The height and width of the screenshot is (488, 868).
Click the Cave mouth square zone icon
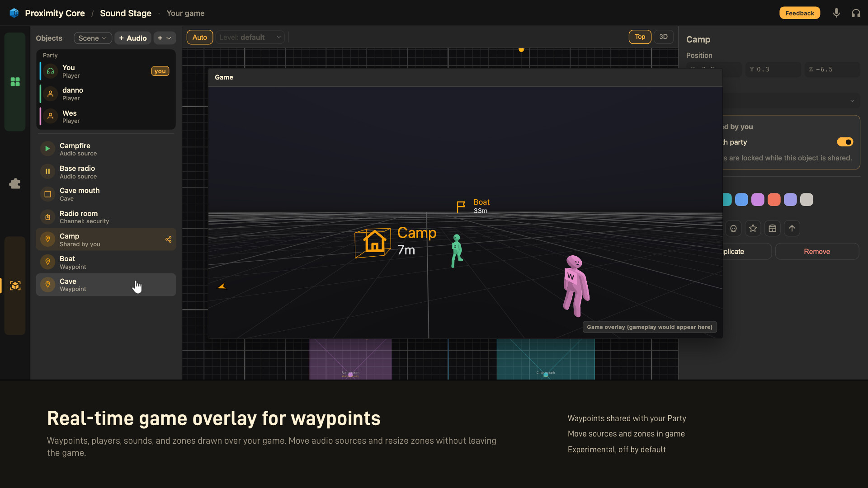coord(47,194)
